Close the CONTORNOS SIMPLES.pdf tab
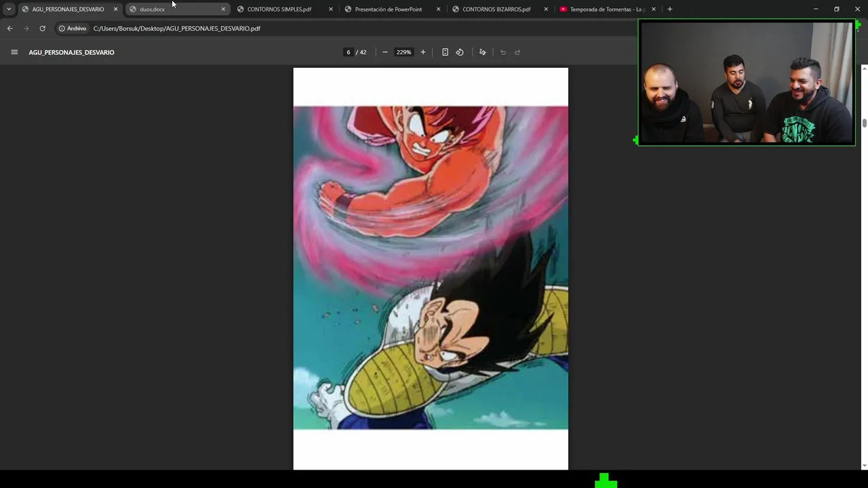 tap(330, 9)
